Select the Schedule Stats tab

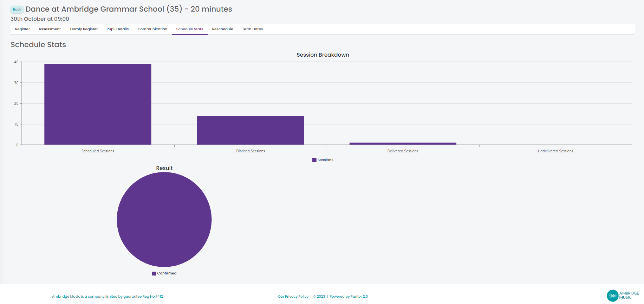pos(190,29)
